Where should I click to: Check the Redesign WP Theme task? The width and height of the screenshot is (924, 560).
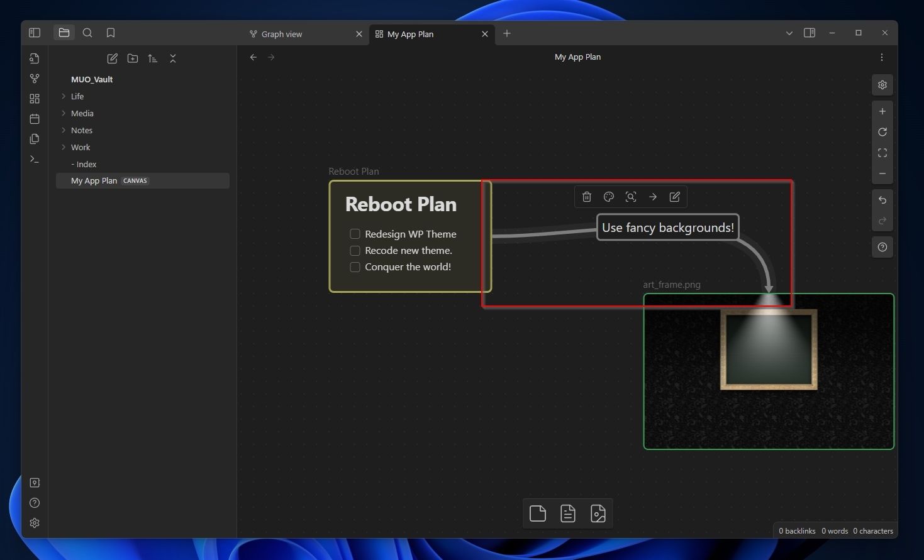(355, 233)
